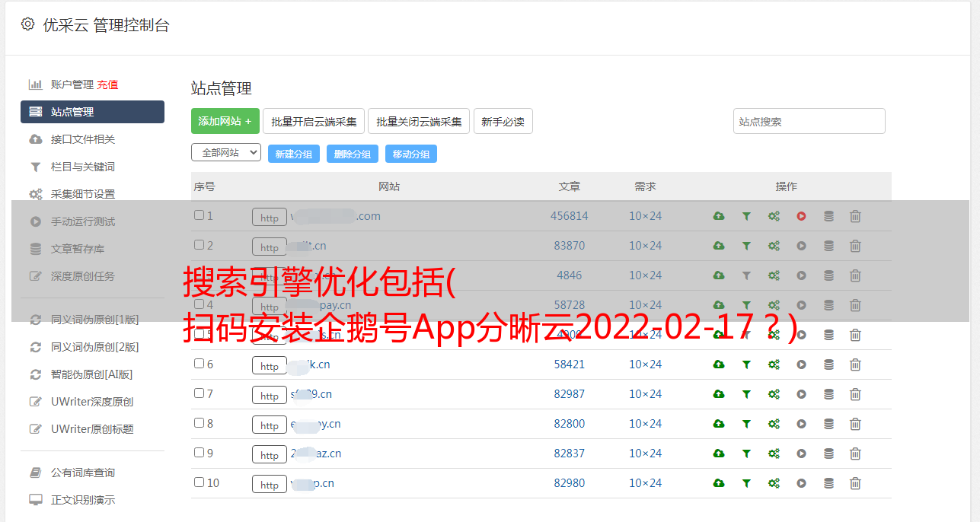Click trash icon for site with 83870 articles
This screenshot has width=980, height=522.
tap(855, 246)
